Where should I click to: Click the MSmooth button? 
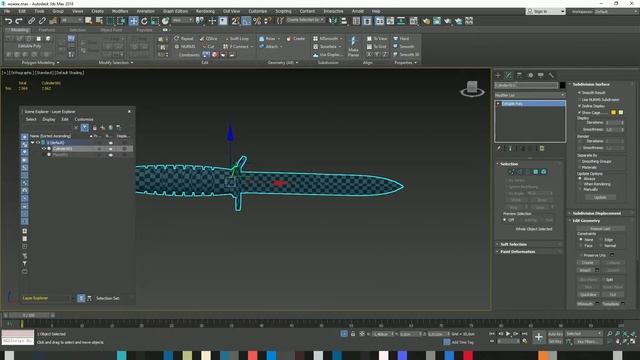click(585, 304)
